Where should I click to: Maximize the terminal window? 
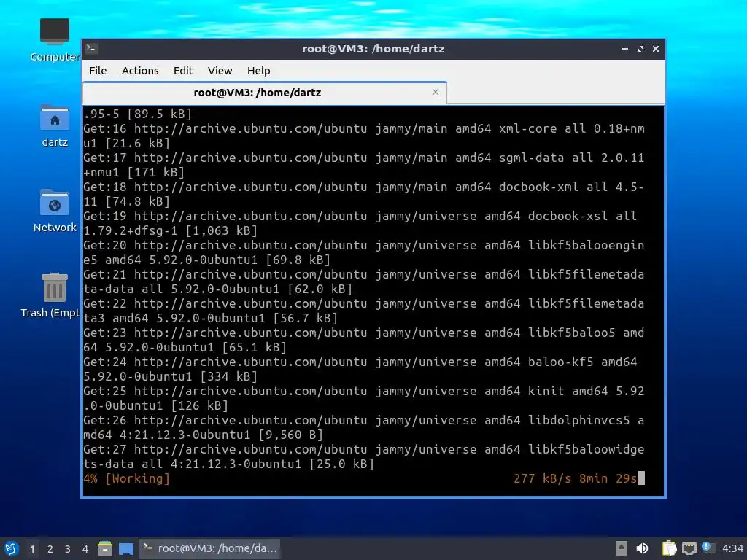(640, 49)
